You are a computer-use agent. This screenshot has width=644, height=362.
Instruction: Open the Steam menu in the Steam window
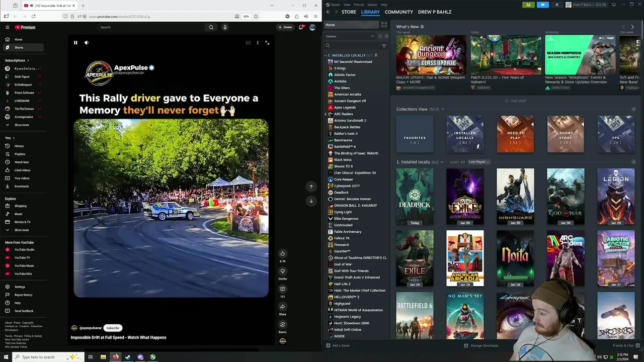(336, 5)
